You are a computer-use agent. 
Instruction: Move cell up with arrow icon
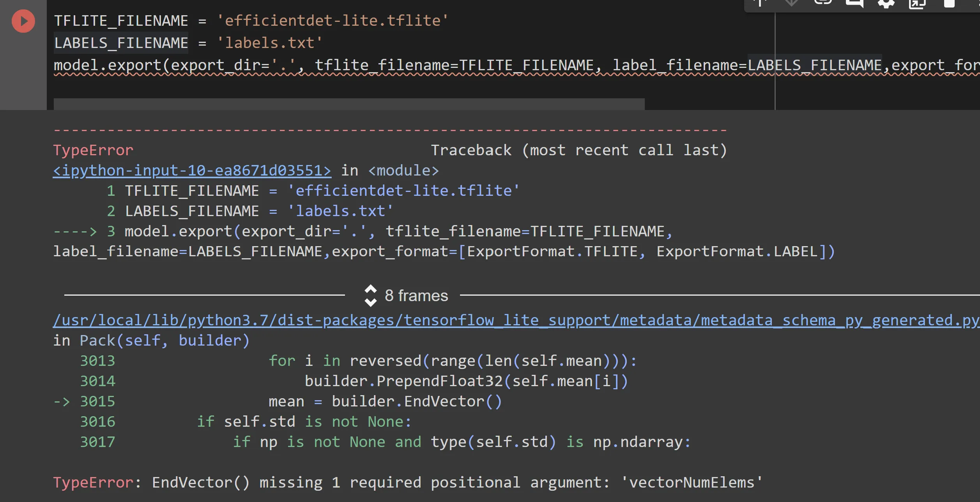[760, 2]
